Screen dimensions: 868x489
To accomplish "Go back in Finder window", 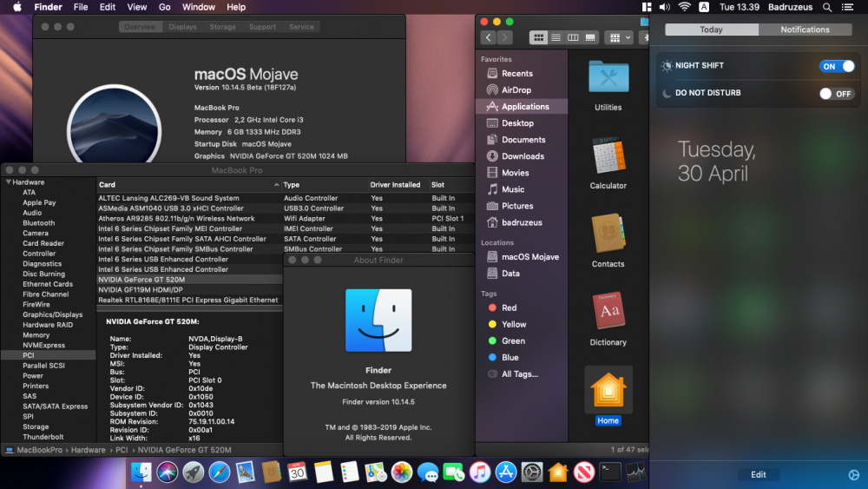I will [x=488, y=37].
